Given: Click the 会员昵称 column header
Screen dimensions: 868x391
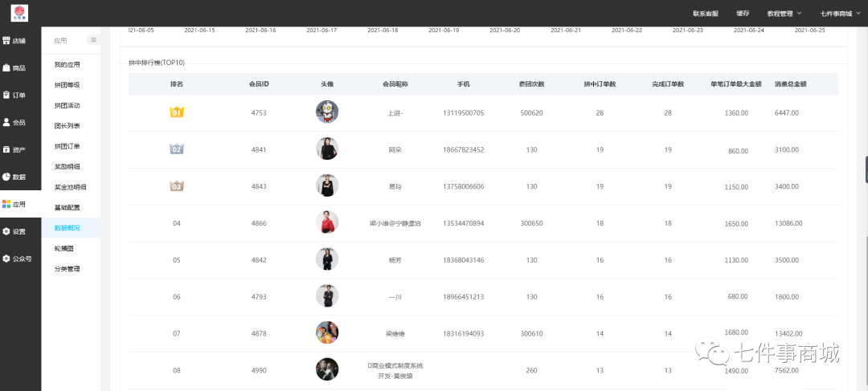Looking at the screenshot, I should [x=395, y=84].
